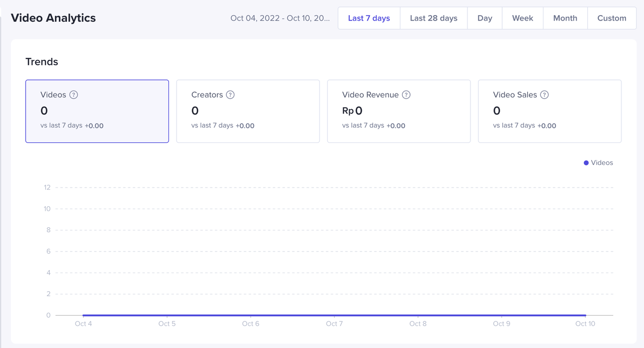This screenshot has height=348, width=644.
Task: Switch to the Month view
Action: tap(565, 18)
